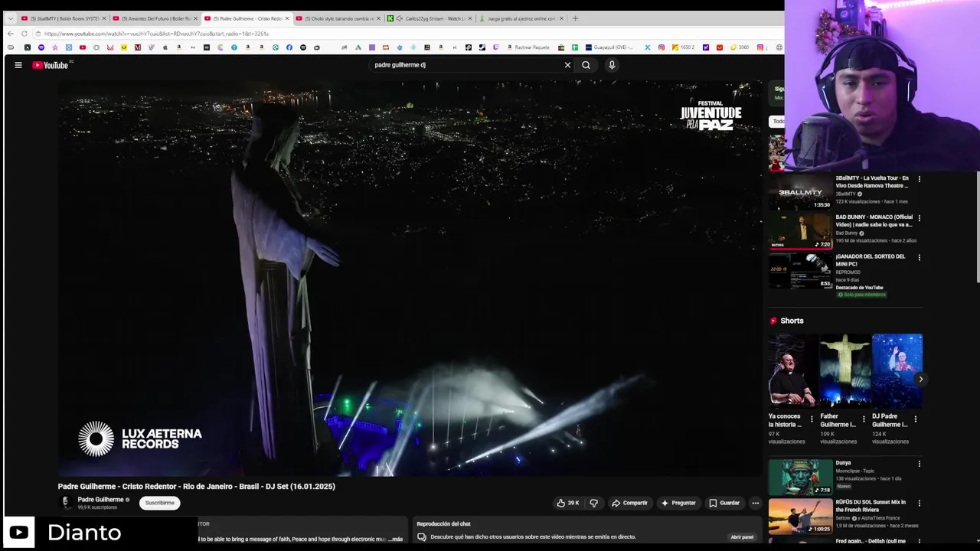
Task: Open the 3BallMTY La Vuelta Tour thumbnail
Action: [801, 192]
